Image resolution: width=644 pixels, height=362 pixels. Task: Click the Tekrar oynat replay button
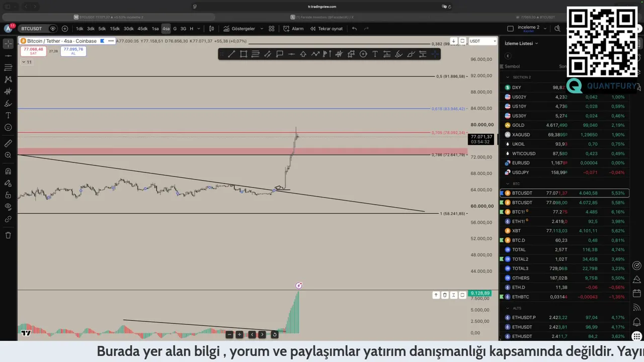pyautogui.click(x=326, y=29)
